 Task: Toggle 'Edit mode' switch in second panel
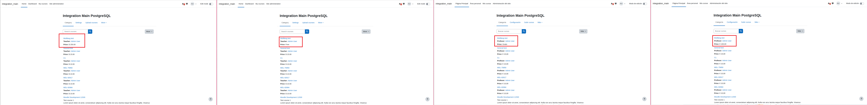tap(428, 4)
